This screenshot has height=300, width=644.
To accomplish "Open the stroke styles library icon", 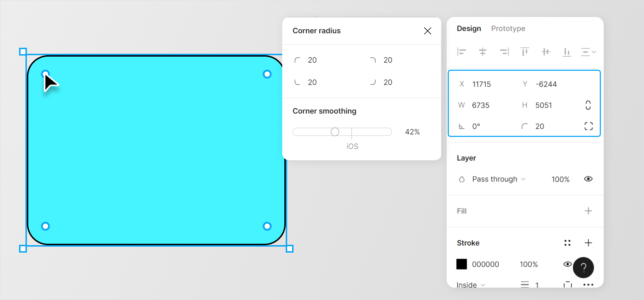I will [567, 243].
